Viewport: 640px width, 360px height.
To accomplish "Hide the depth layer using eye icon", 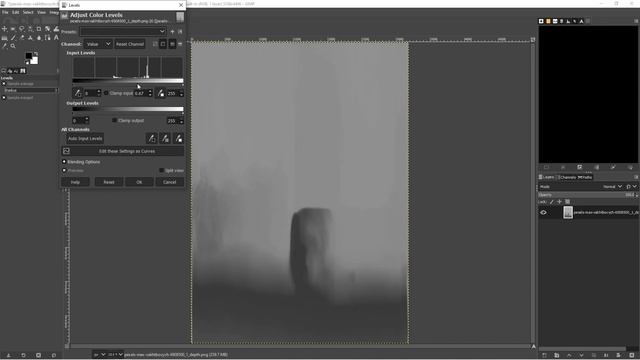I will (x=543, y=212).
